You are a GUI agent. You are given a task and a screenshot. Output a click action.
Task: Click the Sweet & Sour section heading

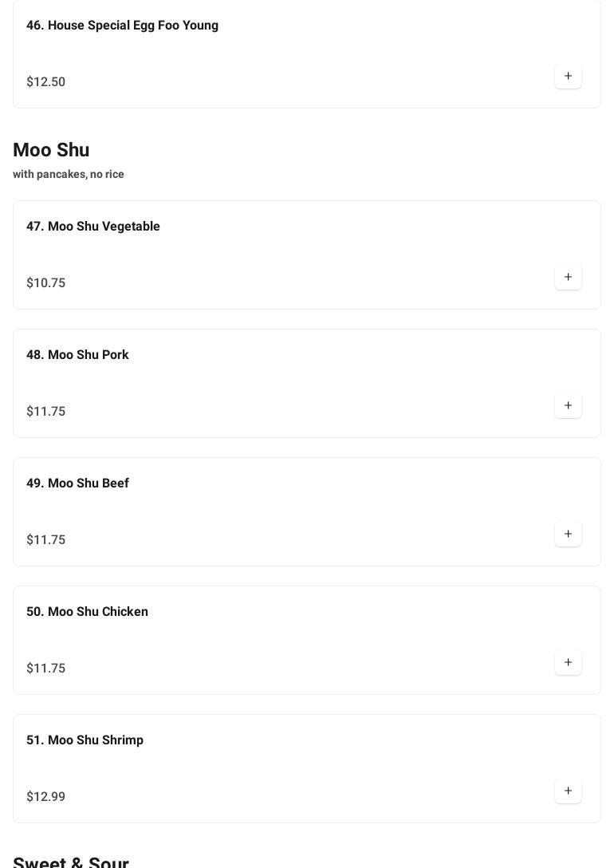click(71, 862)
